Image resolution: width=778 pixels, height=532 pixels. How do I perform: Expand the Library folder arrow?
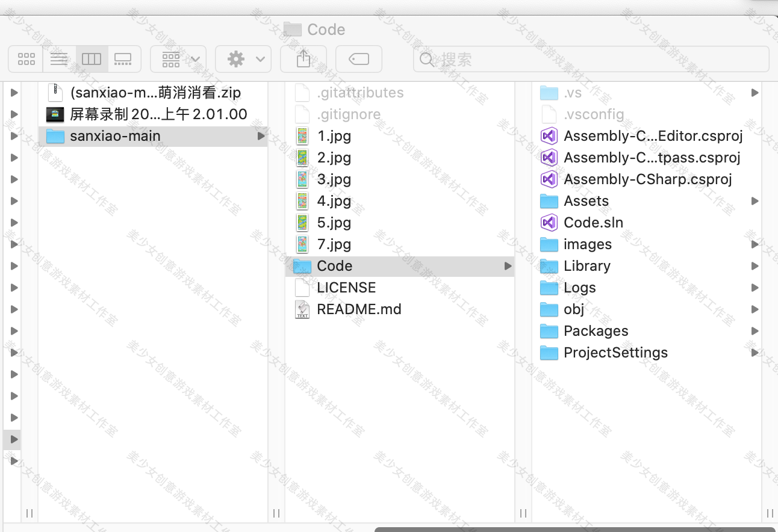point(755,266)
